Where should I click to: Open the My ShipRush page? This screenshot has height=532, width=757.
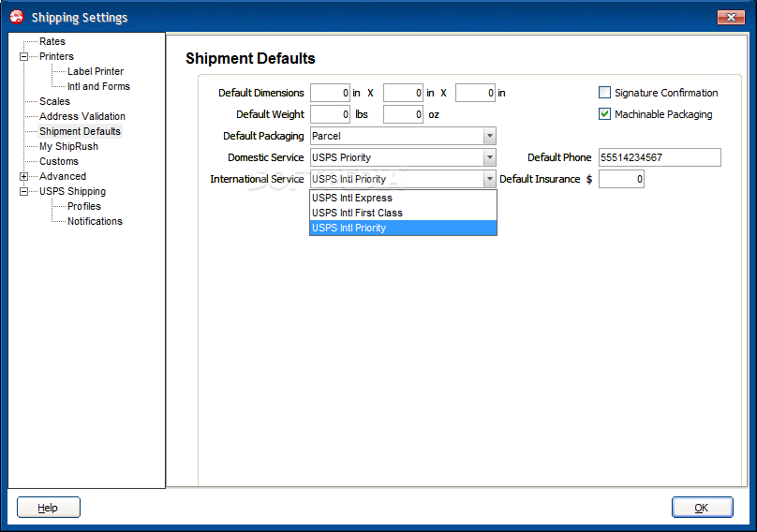[x=68, y=146]
